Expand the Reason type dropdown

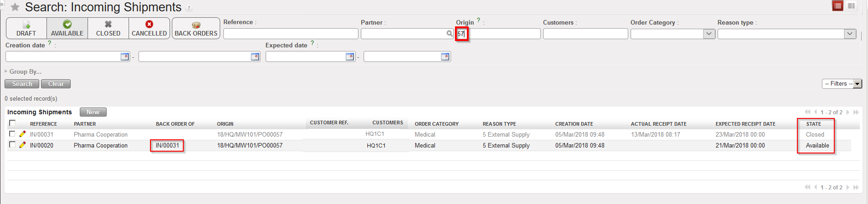tap(849, 34)
